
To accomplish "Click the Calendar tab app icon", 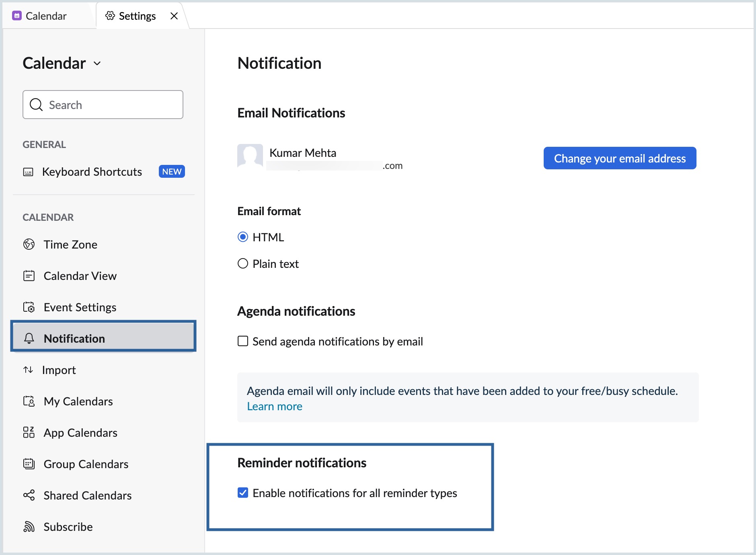I will [x=16, y=16].
